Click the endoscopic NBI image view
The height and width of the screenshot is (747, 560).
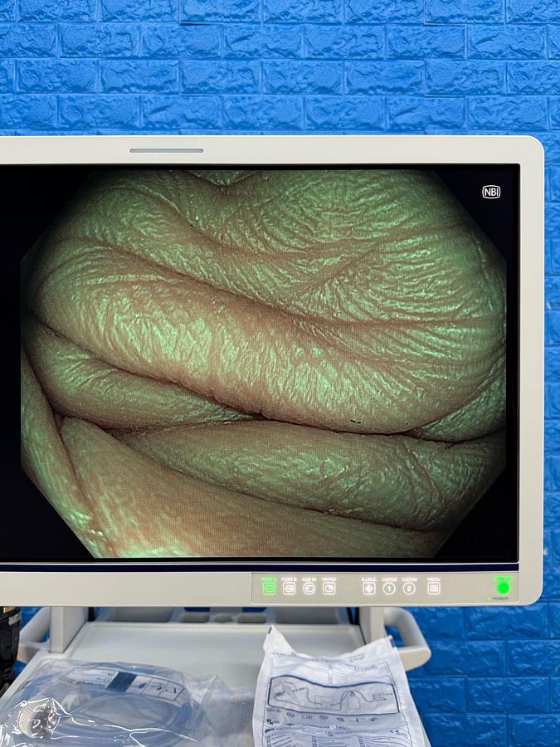(263, 363)
